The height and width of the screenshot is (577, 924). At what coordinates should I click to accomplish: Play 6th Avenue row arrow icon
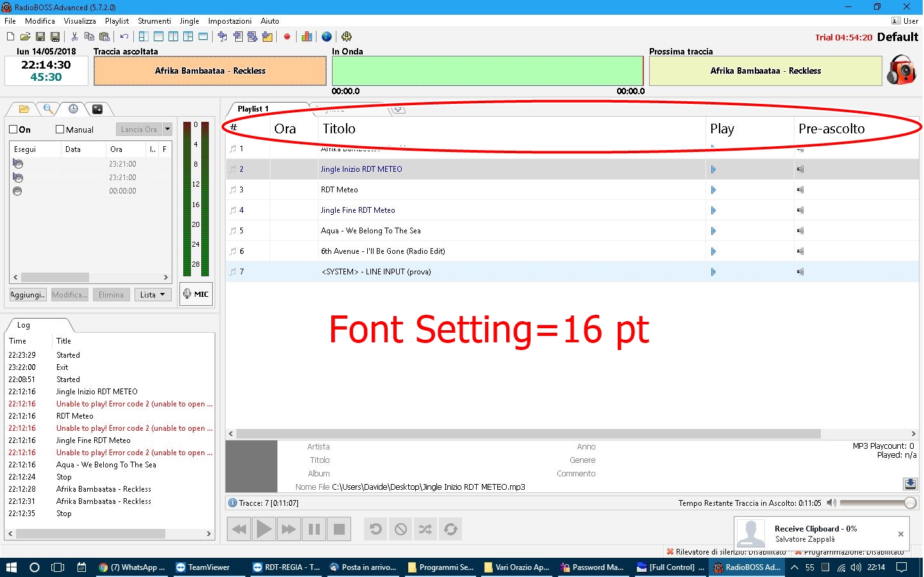pos(713,251)
